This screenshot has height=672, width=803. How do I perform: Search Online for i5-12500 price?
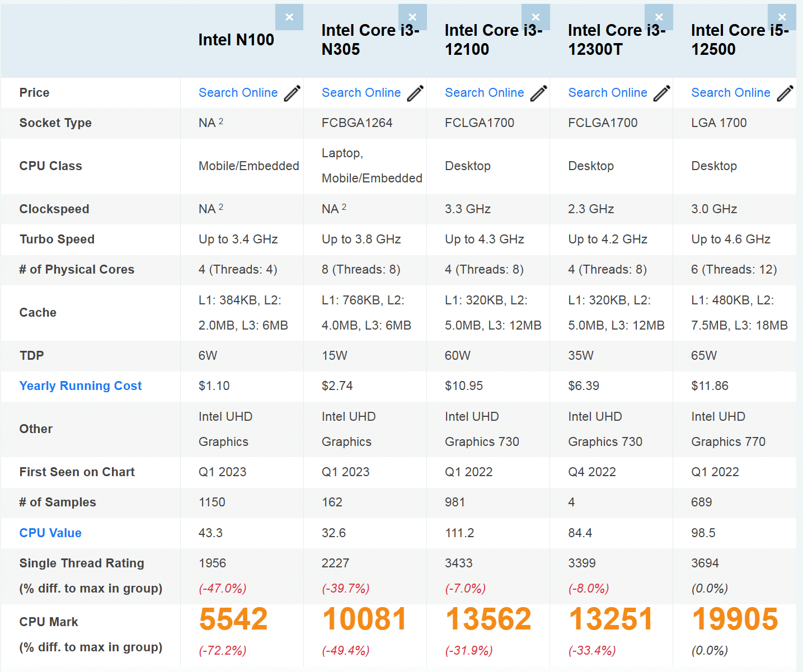730,93
